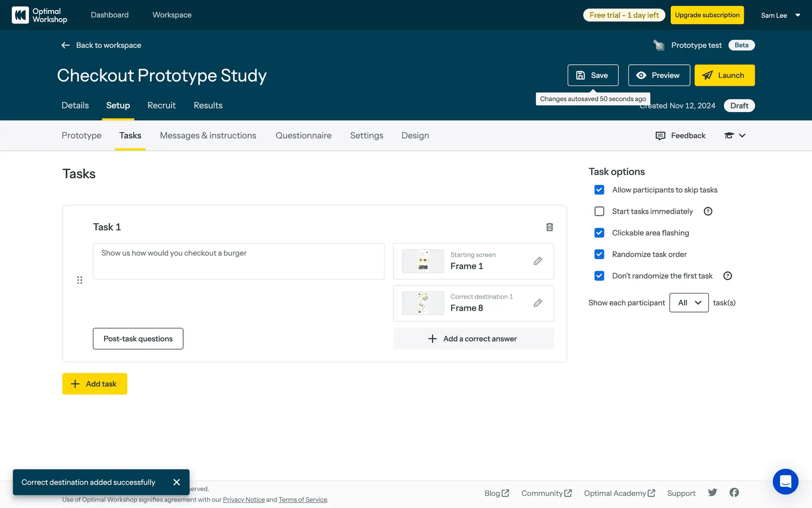
Task: Open the chat support bubble
Action: tap(785, 481)
